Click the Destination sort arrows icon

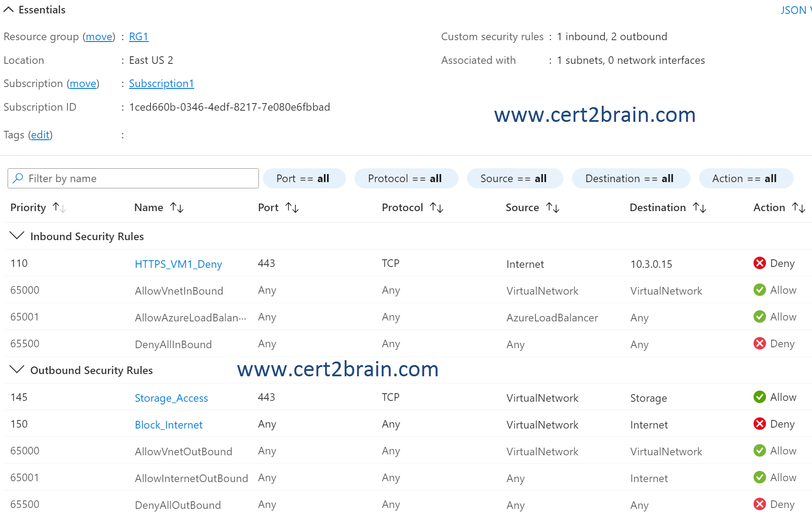(699, 208)
